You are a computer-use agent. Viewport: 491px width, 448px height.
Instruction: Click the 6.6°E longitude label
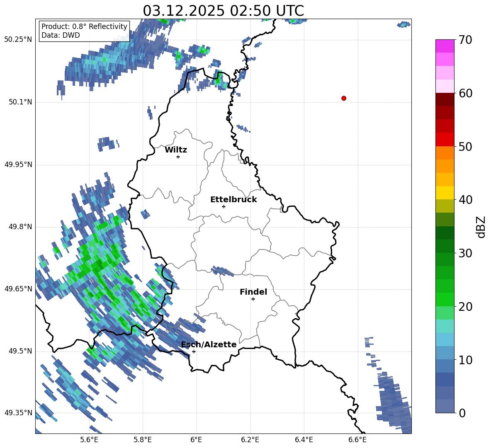(357, 440)
